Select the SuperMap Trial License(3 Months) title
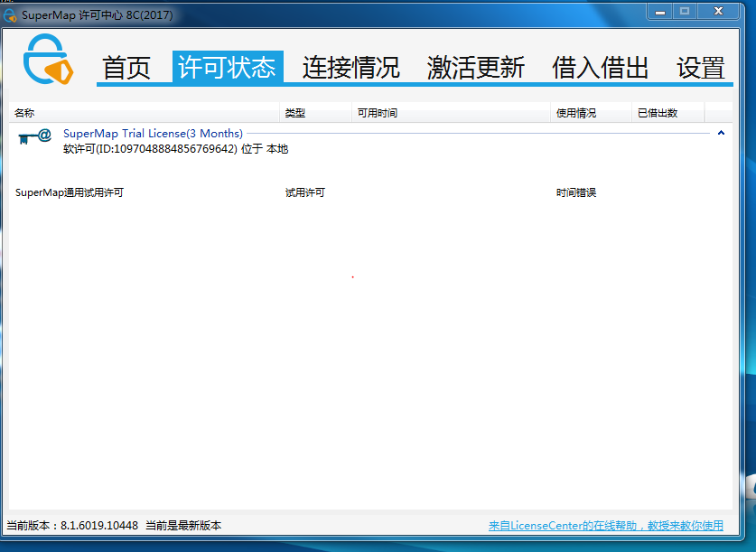756x552 pixels. [153, 134]
